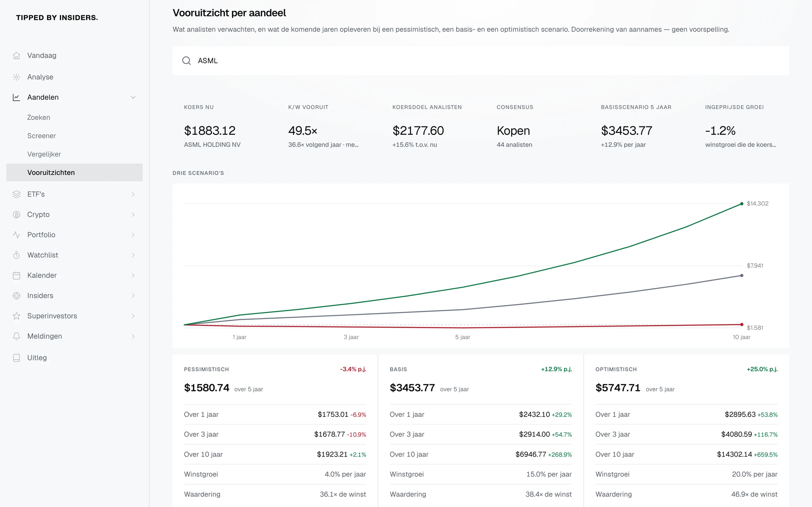Viewport: 812px width, 507px height.
Task: Click the search magnifier icon
Action: pyautogui.click(x=187, y=61)
